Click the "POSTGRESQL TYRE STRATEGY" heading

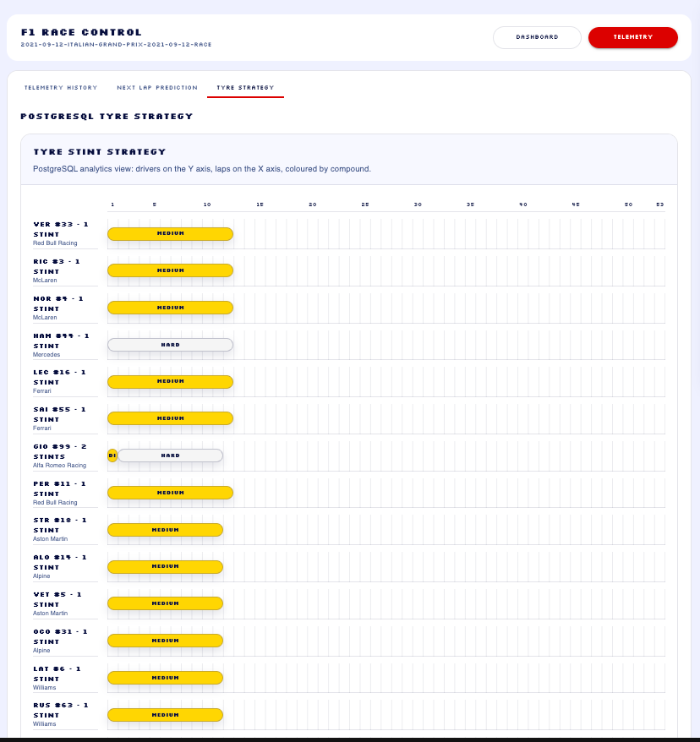tap(107, 117)
